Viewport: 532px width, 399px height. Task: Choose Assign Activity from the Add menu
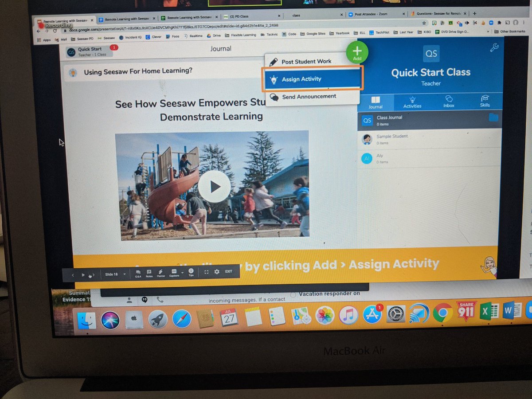pyautogui.click(x=302, y=79)
